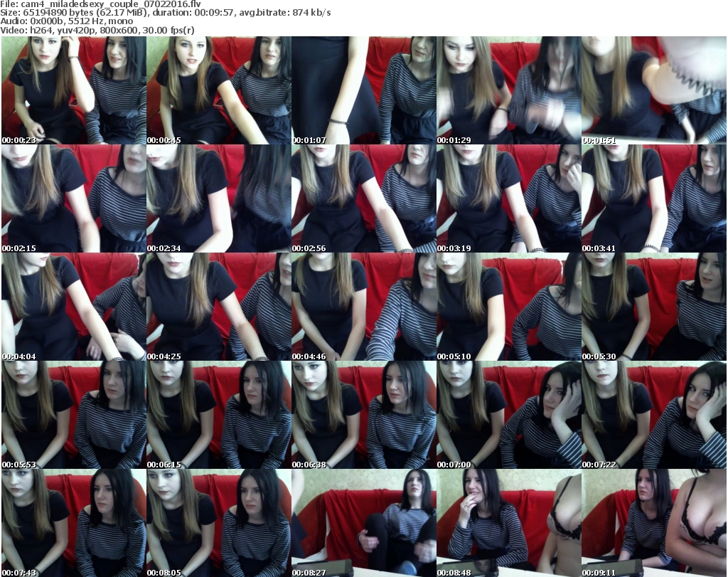Choose the frame stamped 00:03:19
The image size is (728, 577).
(508, 198)
